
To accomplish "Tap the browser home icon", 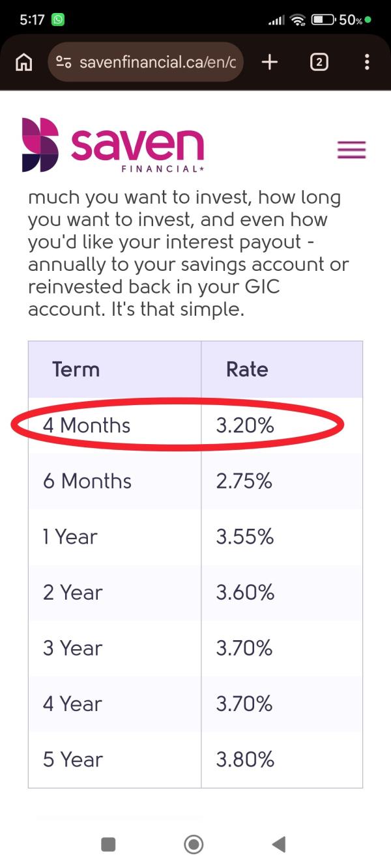I will click(x=24, y=63).
